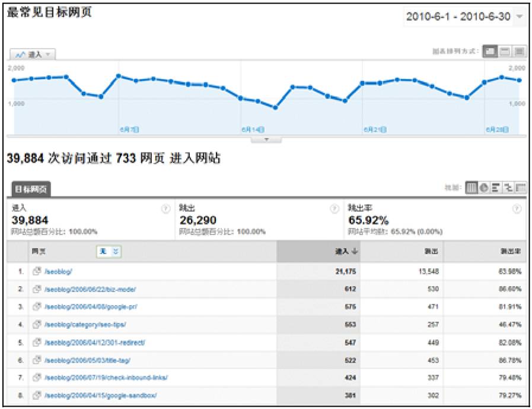
Task: Select third graph layout mode button
Action: [519, 51]
